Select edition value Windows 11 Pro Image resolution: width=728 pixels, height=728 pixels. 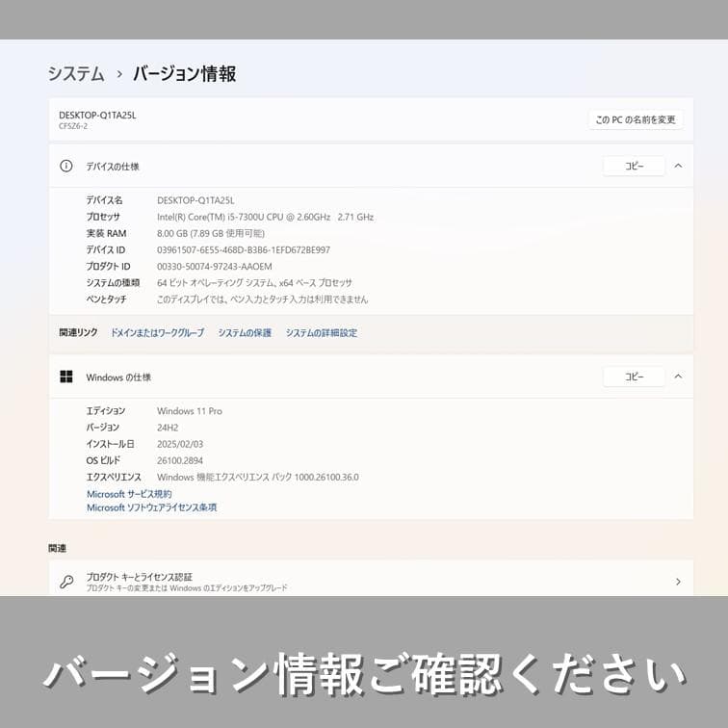(190, 411)
